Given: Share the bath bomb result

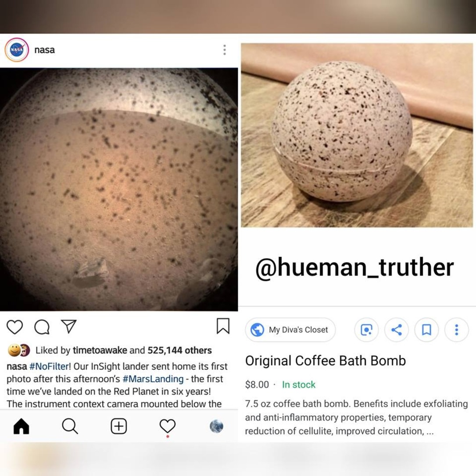Looking at the screenshot, I should [x=397, y=329].
